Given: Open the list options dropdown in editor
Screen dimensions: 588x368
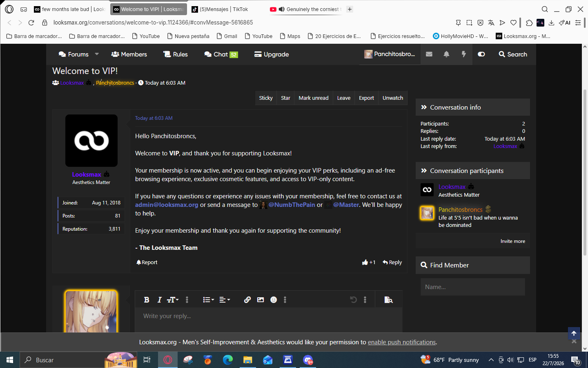Looking at the screenshot, I should pos(208,300).
